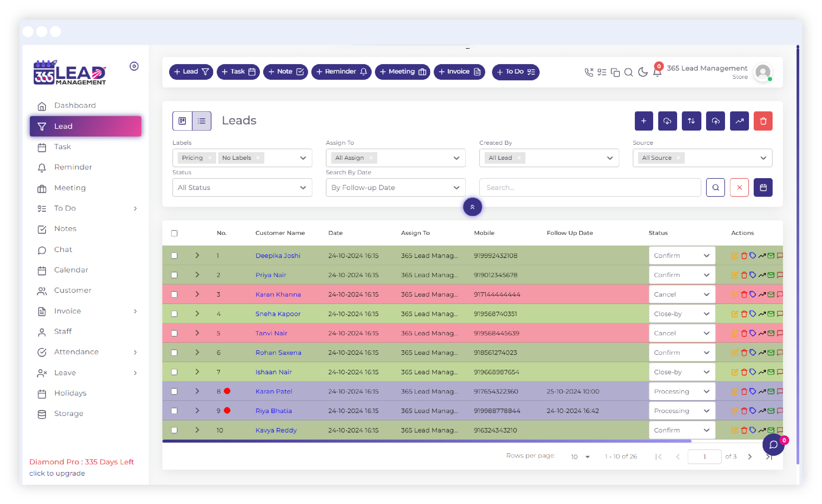Viewport: 822px width, 504px height.
Task: Change status dropdown for Deepika Joshi
Action: (682, 256)
